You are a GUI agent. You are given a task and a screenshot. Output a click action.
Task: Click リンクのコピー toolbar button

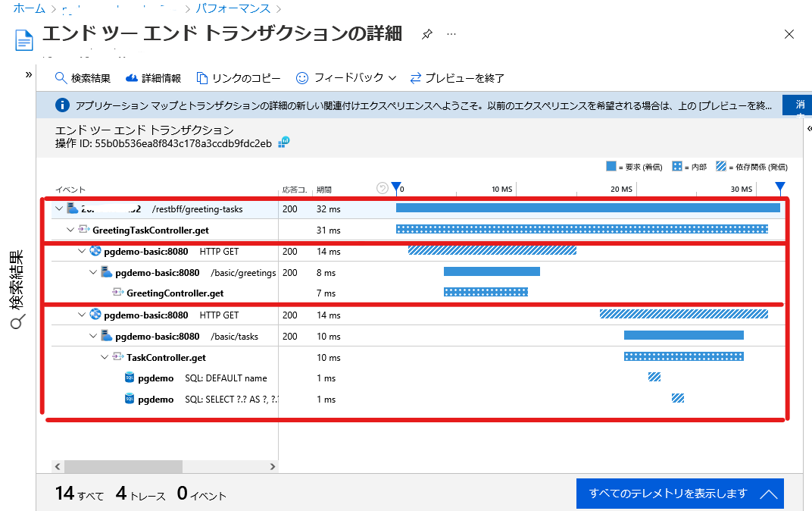[239, 78]
